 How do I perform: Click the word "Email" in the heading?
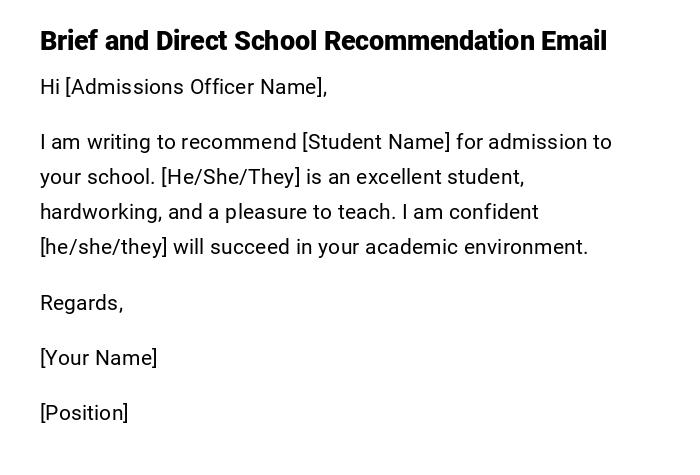click(573, 41)
